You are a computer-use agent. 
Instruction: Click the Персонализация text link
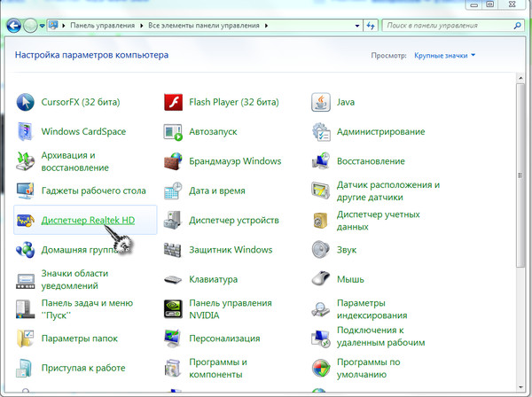(x=224, y=339)
